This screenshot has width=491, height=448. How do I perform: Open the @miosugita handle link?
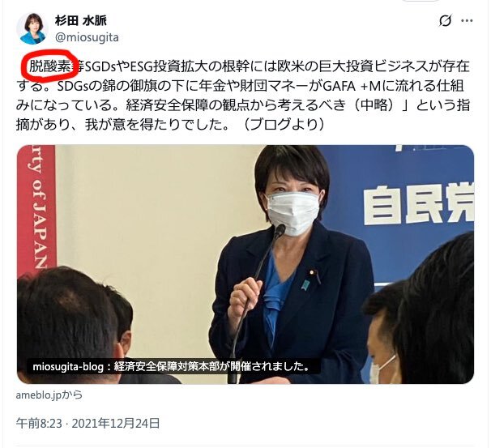[x=87, y=37]
